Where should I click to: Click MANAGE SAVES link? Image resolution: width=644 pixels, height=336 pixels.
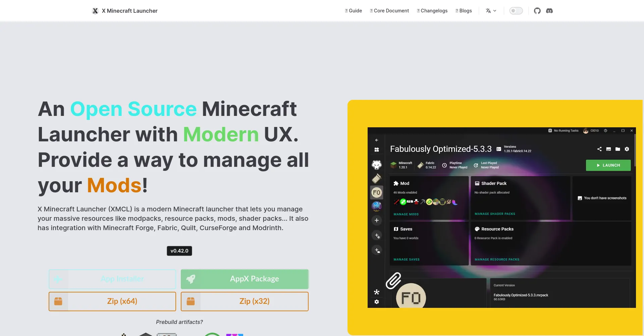[x=407, y=260]
